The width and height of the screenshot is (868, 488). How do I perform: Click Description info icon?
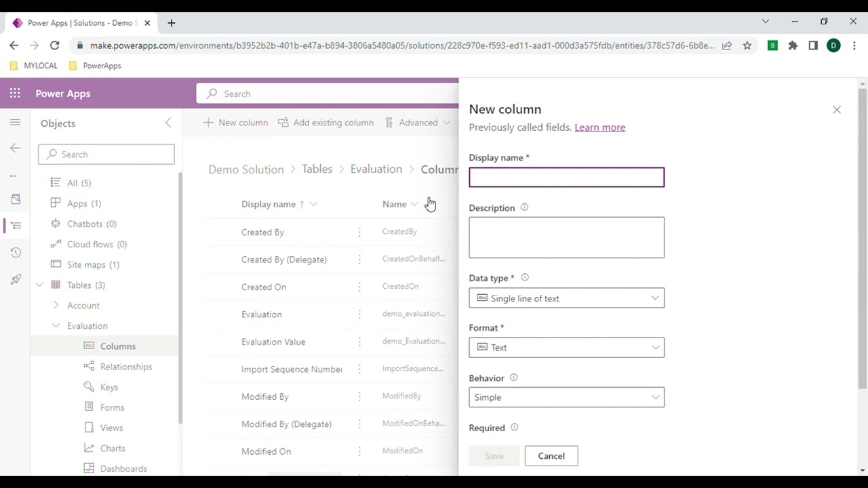tap(524, 207)
